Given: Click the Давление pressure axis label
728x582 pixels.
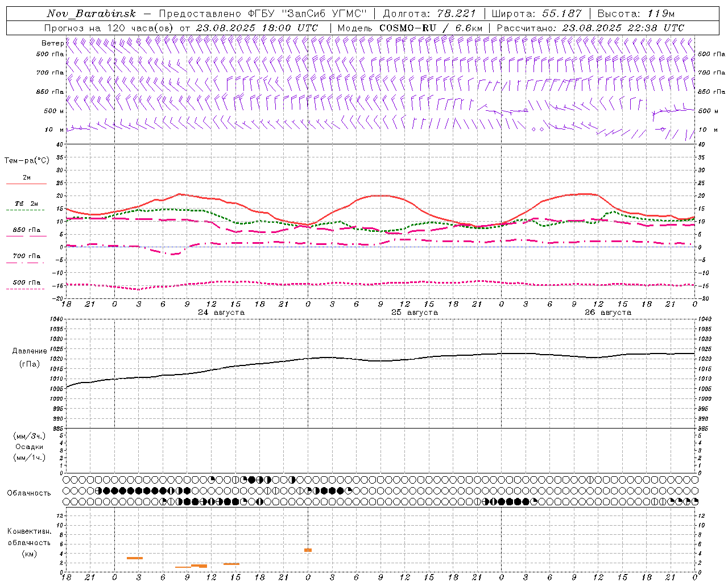Looking at the screenshot, I should coord(30,351).
